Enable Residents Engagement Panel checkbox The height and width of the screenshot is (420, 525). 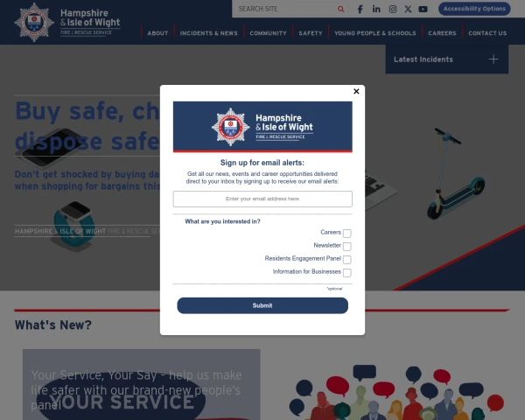point(347,260)
